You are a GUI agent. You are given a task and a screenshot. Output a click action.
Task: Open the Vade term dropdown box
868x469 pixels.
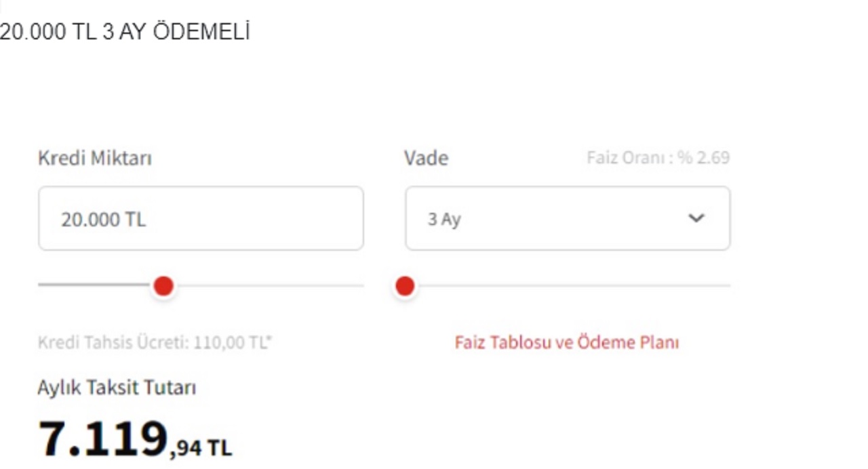point(567,218)
